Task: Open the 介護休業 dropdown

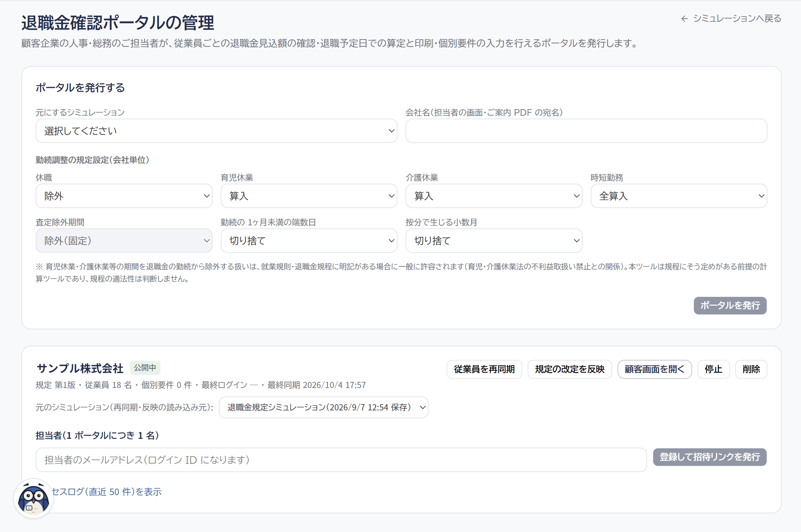Action: 494,196
